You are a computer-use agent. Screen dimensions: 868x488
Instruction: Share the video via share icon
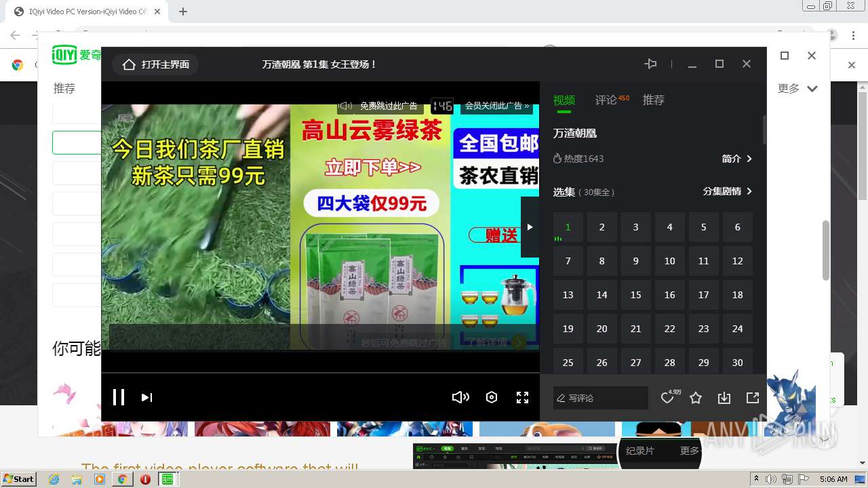(753, 398)
